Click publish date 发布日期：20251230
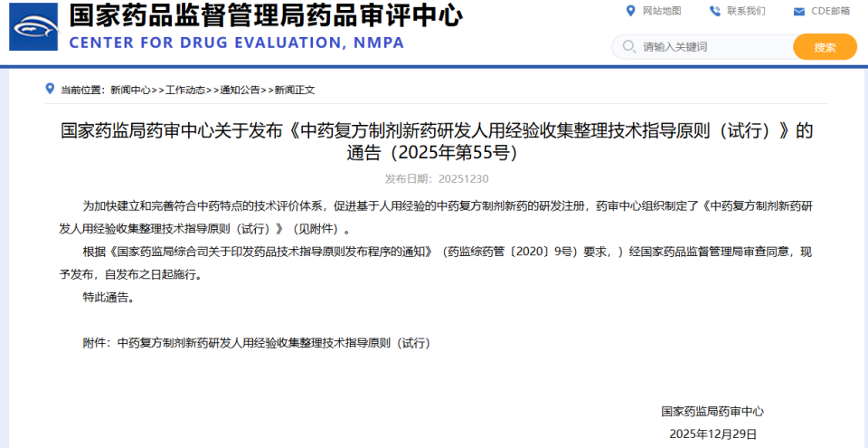Image resolution: width=868 pixels, height=448 pixels. point(437,179)
